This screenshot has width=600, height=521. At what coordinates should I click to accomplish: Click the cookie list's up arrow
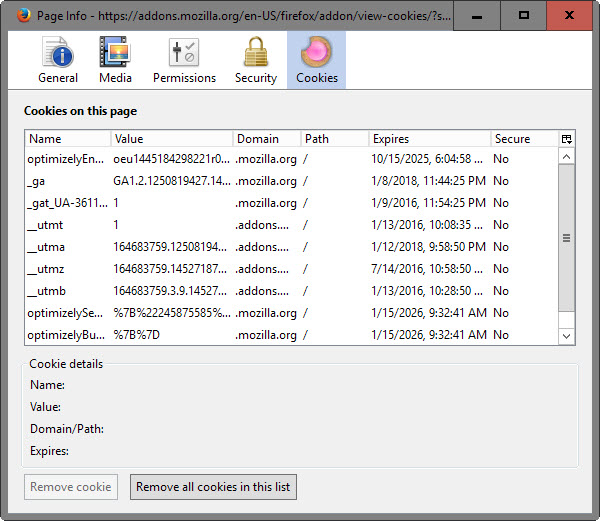click(567, 157)
